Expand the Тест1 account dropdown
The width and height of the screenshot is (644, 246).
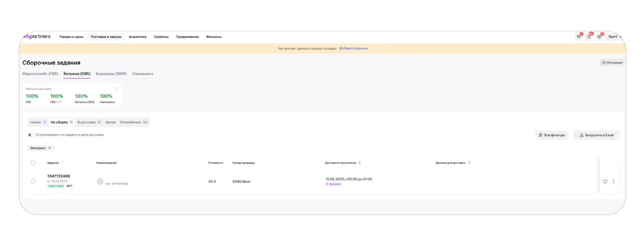(x=614, y=37)
